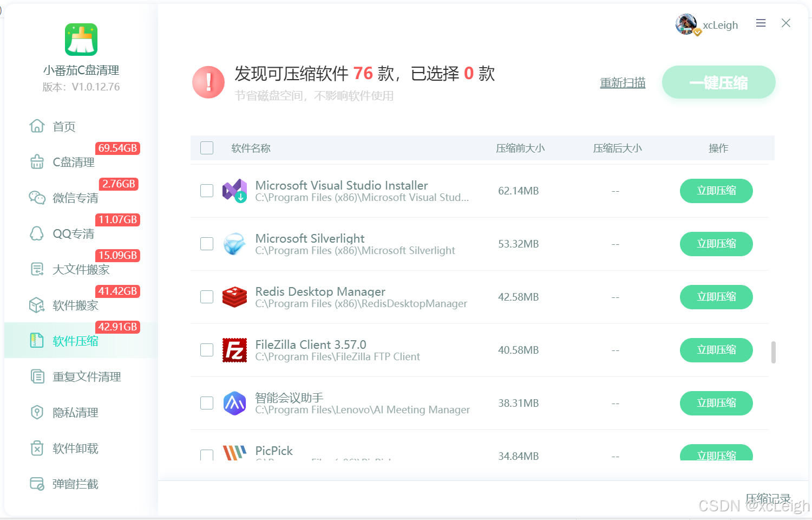Click the 42.91GB badge on 软件压缩
This screenshot has height=520, width=812.
117,327
